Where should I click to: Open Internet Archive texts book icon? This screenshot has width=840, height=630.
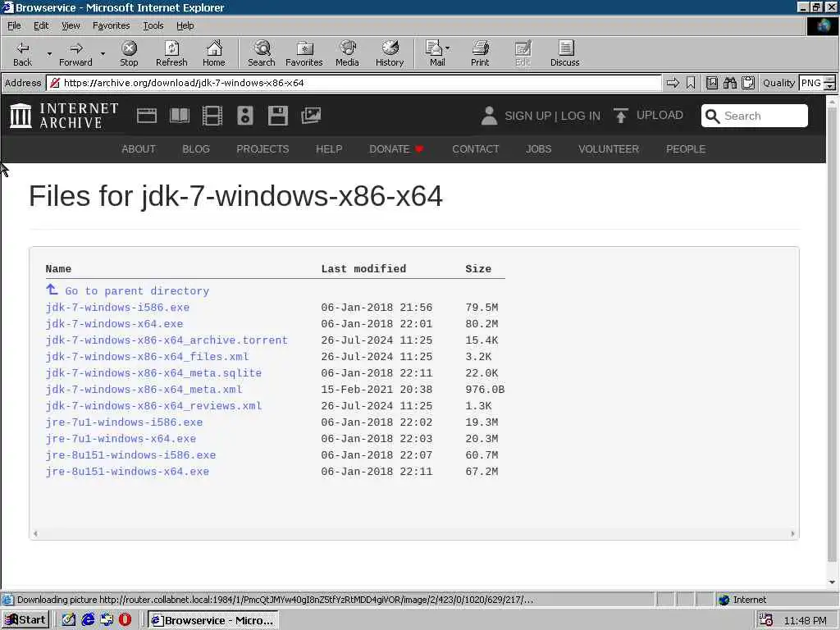point(180,116)
